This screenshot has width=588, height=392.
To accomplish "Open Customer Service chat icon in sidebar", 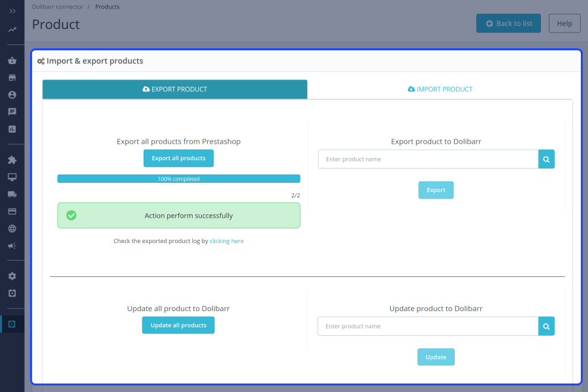I will (12, 112).
